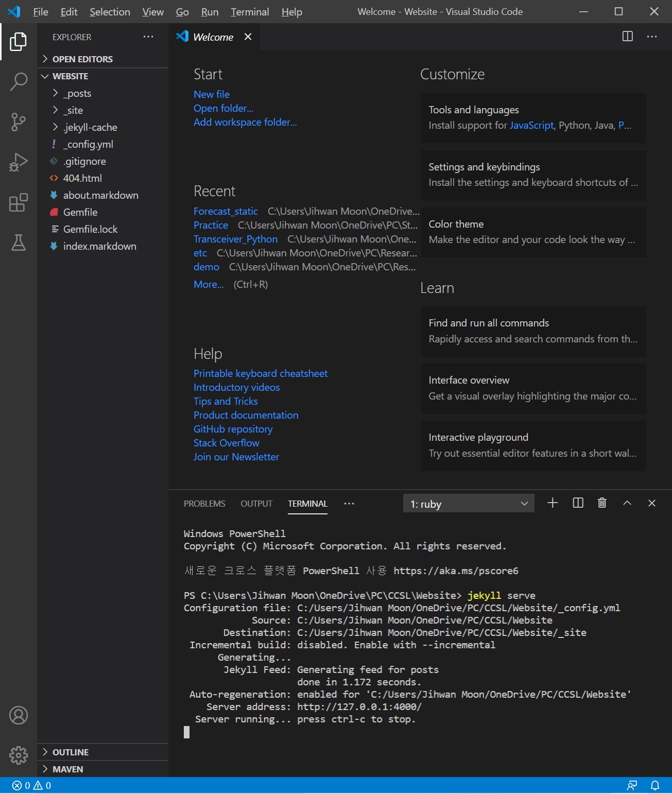Expand the _posts folder

tap(103, 93)
